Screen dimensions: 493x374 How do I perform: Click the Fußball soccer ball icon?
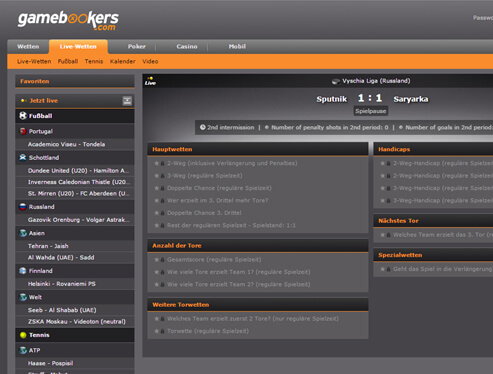point(23,116)
